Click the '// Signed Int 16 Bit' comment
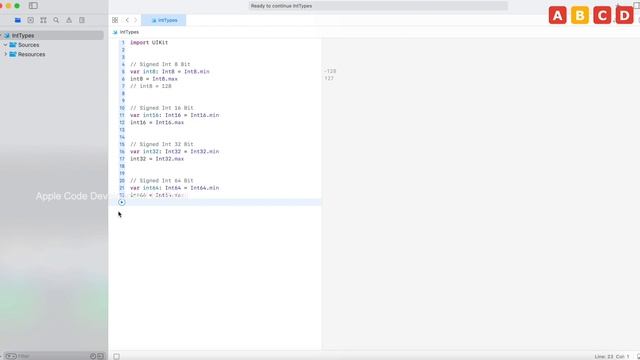 tap(162, 108)
